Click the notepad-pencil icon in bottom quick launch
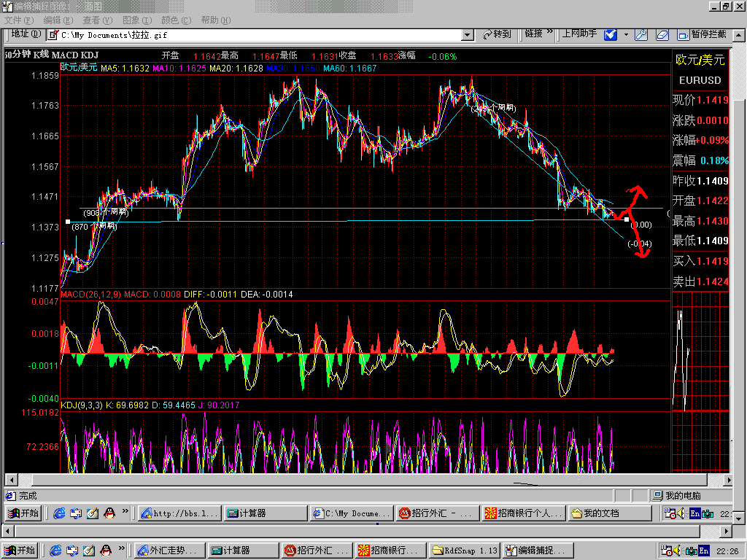The width and height of the screenshot is (747, 560). (x=89, y=551)
